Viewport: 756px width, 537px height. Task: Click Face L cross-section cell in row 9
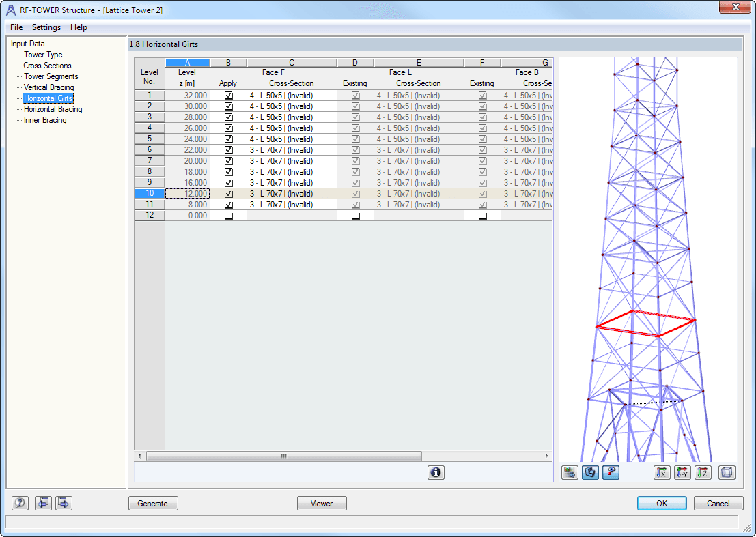[x=419, y=183]
